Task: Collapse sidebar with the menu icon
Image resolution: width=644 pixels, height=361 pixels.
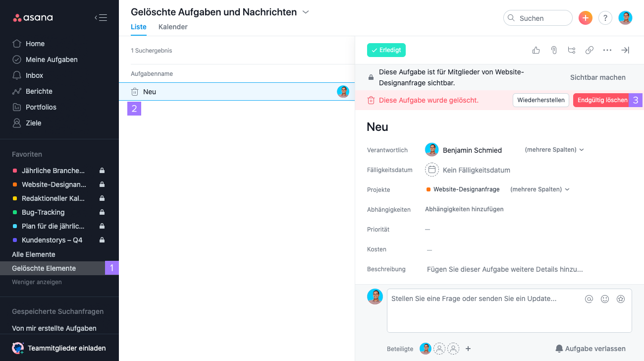Action: pos(101,18)
